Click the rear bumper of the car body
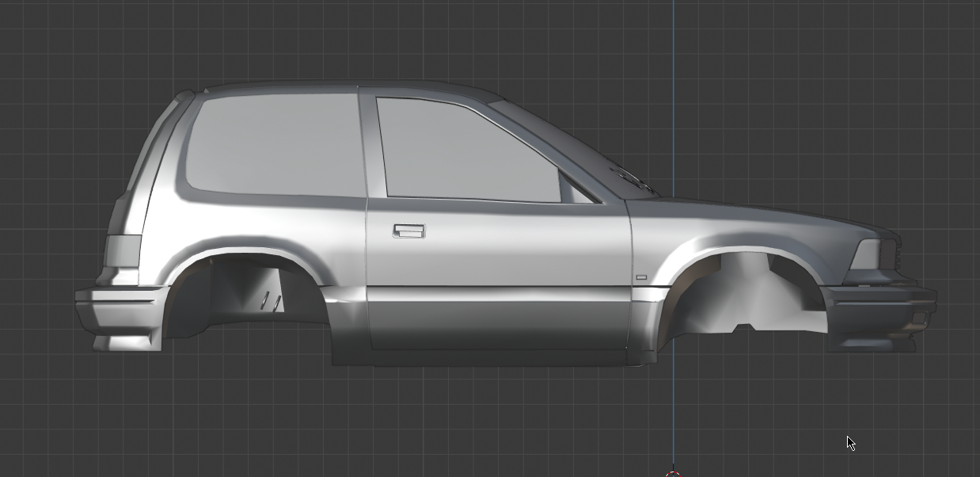Image resolution: width=980 pixels, height=477 pixels. tap(123, 317)
